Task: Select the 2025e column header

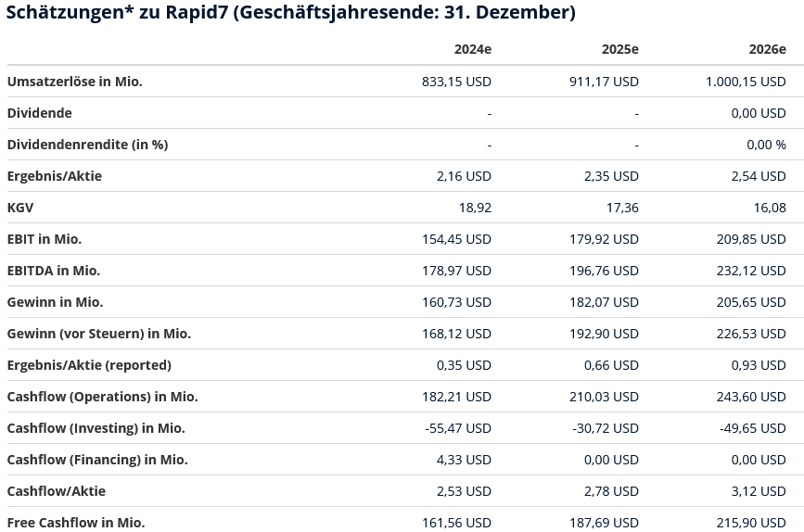Action: pyautogui.click(x=619, y=50)
